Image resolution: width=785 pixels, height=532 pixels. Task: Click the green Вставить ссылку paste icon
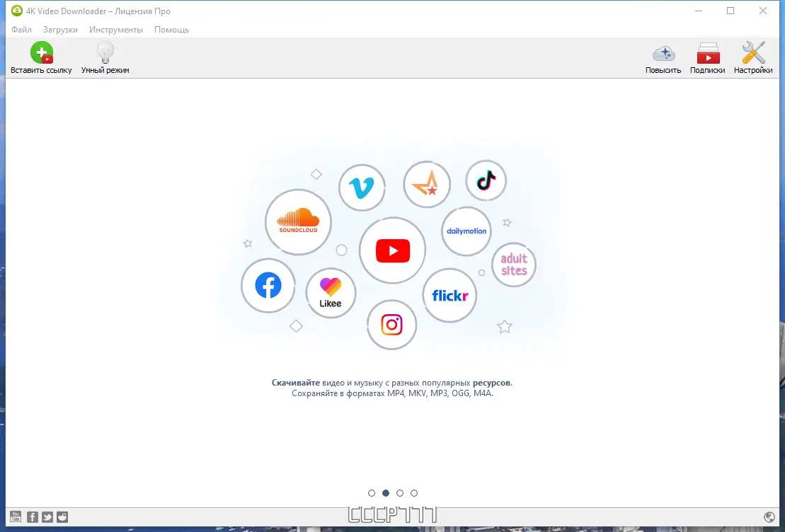pos(42,52)
